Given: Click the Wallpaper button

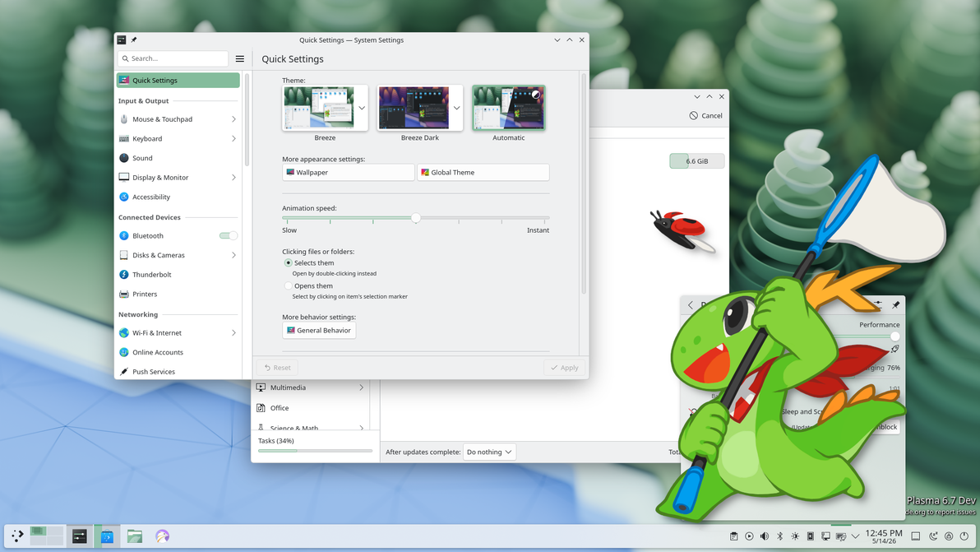Looking at the screenshot, I should tap(348, 173).
